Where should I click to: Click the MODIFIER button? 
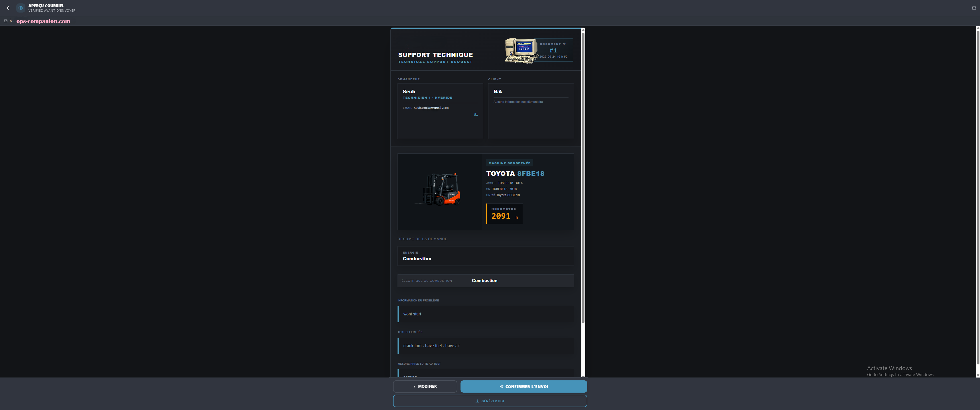click(x=425, y=386)
